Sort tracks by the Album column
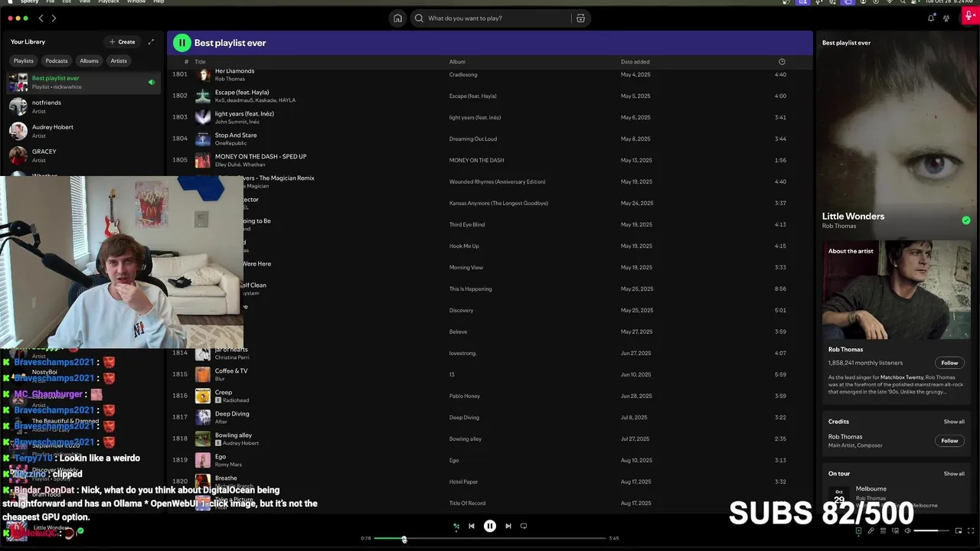Viewport: 980px width, 551px height. point(457,61)
